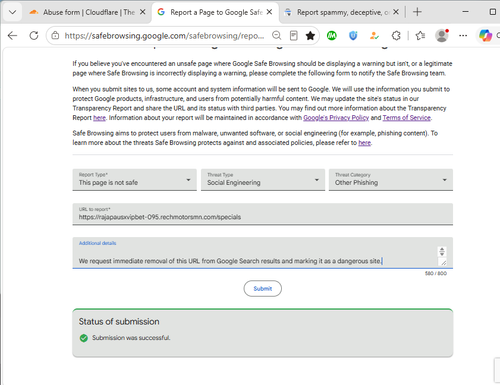Expand the Threat Category dropdown
Viewport: 500px width, 385px height.
click(391, 180)
